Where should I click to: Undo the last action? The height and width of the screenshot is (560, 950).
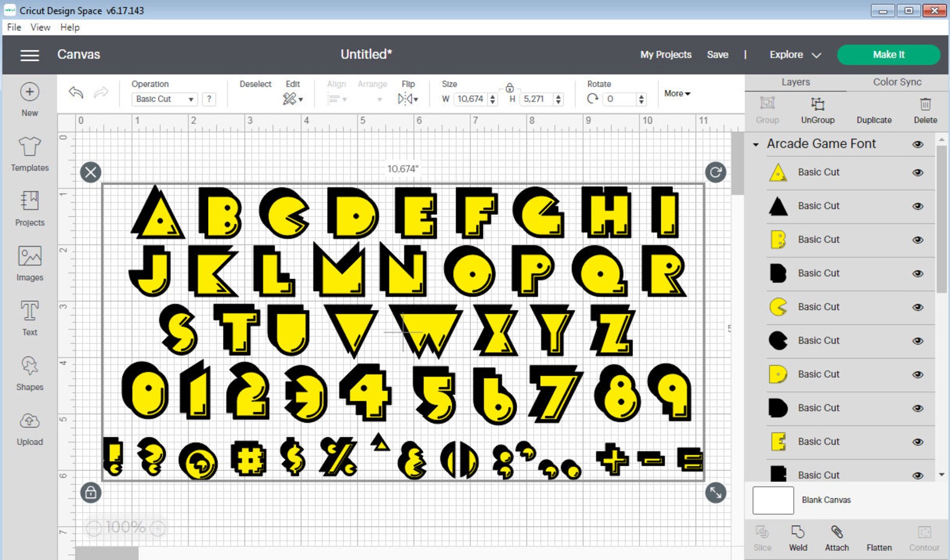pyautogui.click(x=75, y=92)
